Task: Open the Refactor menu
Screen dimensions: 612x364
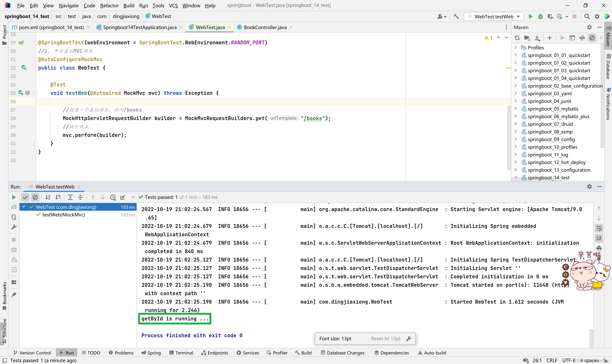Action: [109, 5]
